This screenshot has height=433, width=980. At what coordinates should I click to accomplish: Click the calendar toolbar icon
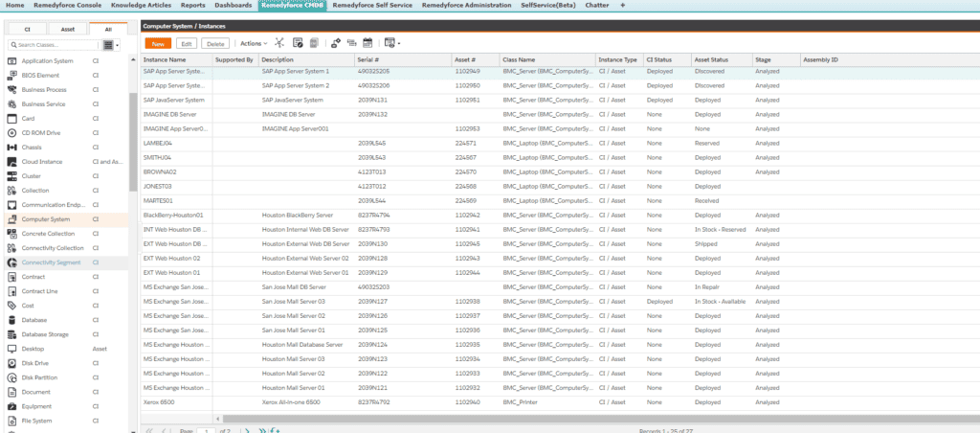(367, 43)
